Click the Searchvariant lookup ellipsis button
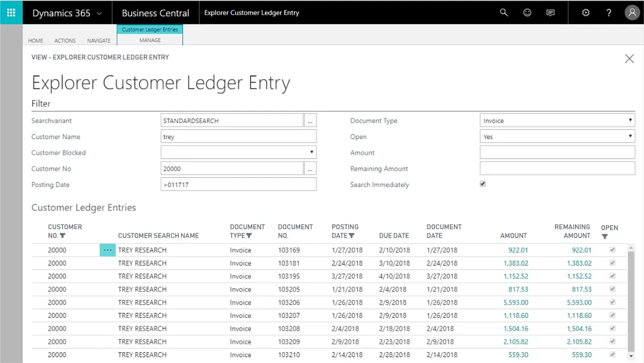 click(310, 121)
